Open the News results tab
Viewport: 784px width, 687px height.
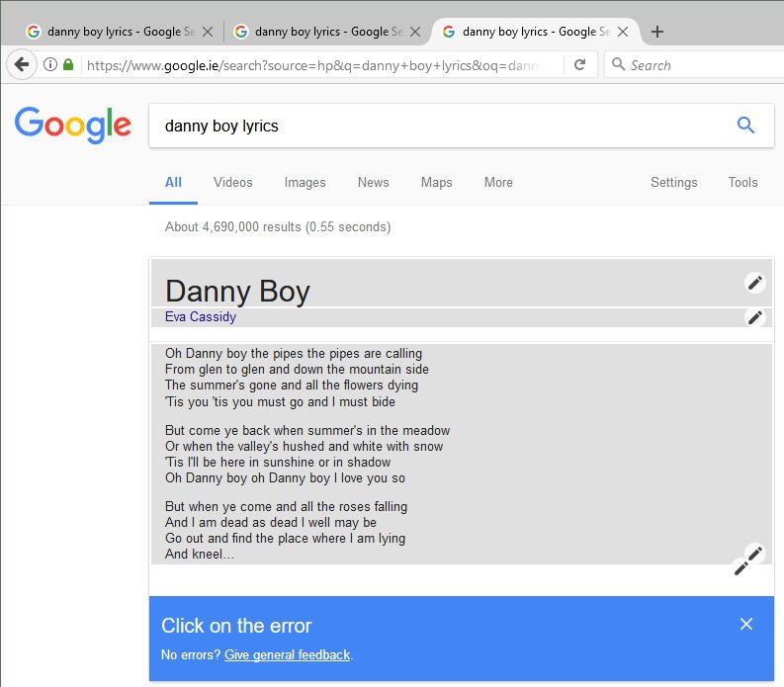coord(373,183)
